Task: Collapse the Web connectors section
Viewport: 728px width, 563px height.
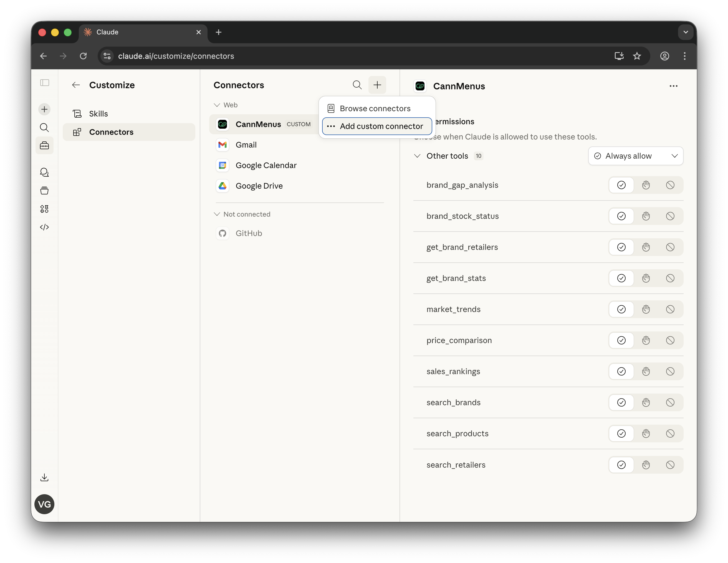Action: [217, 105]
